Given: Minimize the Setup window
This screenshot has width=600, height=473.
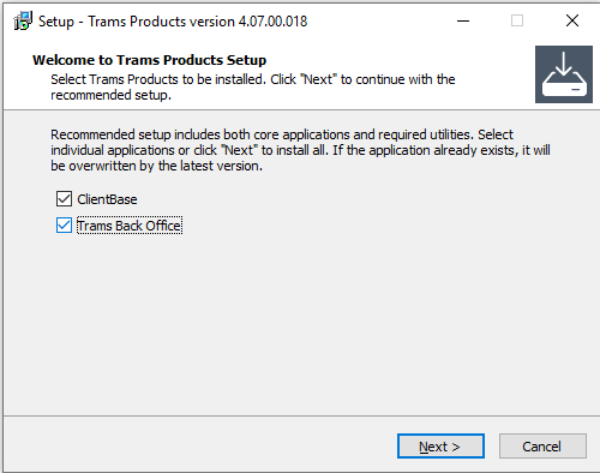Looking at the screenshot, I should pyautogui.click(x=462, y=21).
